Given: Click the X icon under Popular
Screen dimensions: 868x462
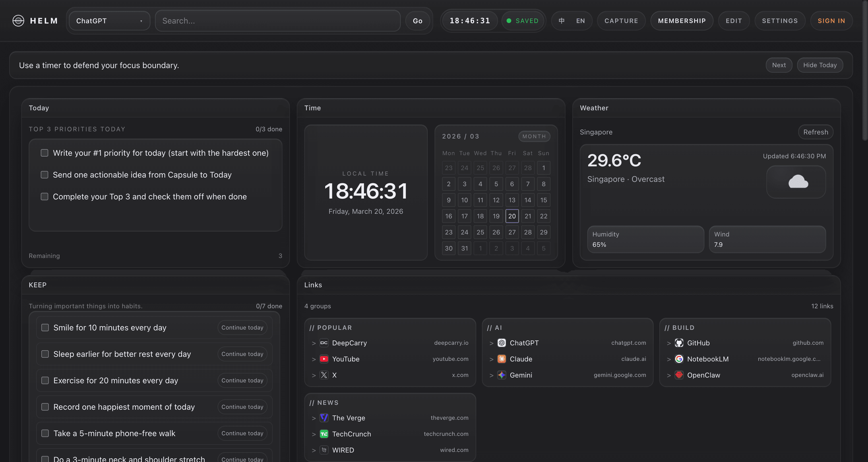Looking at the screenshot, I should 324,375.
